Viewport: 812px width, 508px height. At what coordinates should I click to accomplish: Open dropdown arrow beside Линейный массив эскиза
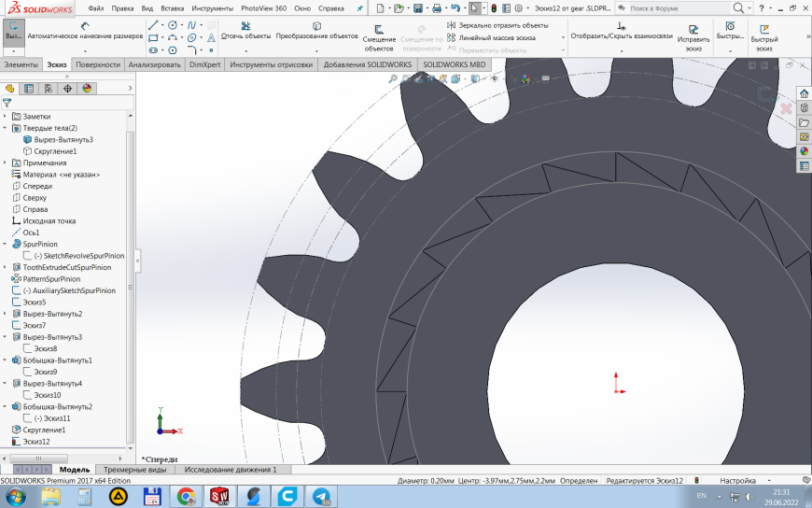[x=563, y=38]
